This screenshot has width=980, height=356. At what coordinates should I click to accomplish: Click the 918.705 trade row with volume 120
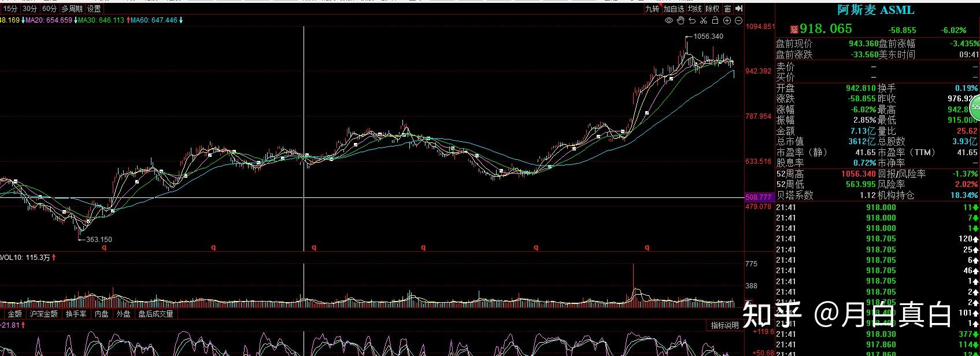(878, 239)
